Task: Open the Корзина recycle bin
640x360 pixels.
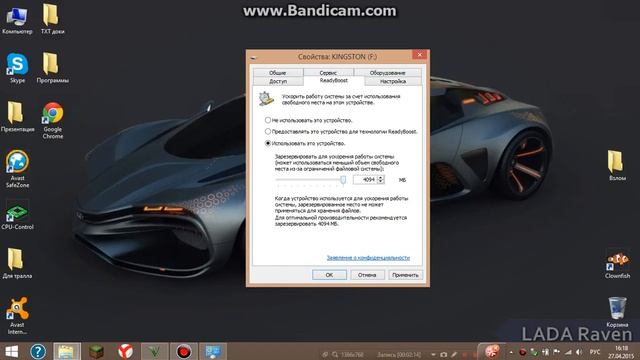Action: click(x=617, y=313)
